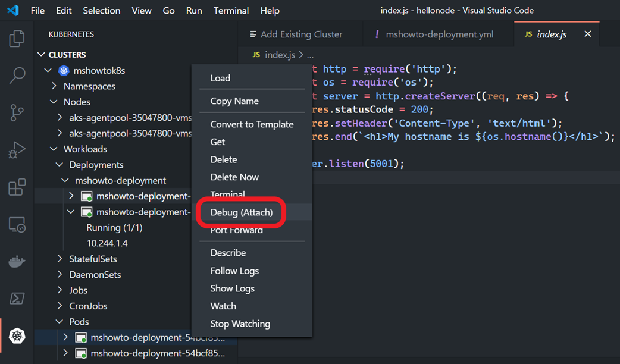The width and height of the screenshot is (620, 364).
Task: Click the breadcrumb ellipsis after index.js
Action: [311, 55]
